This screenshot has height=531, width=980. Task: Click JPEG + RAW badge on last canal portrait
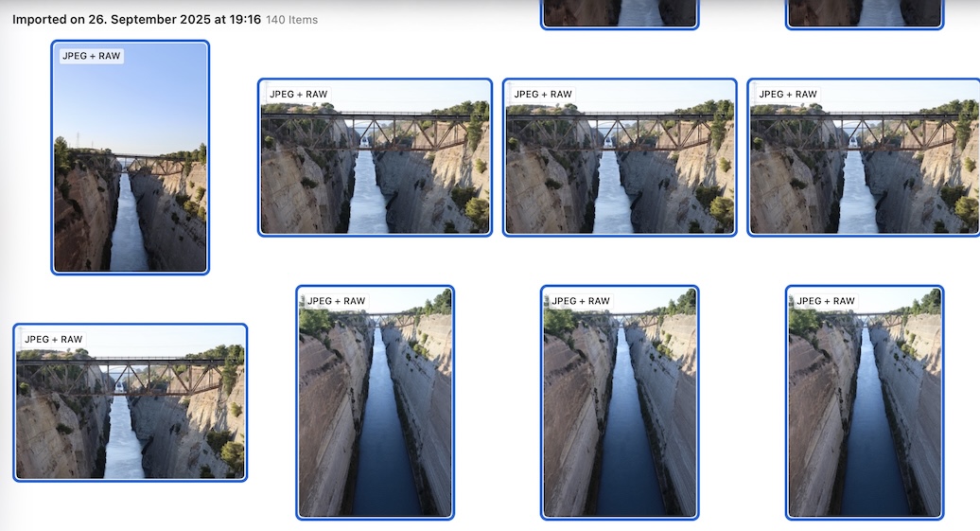[826, 301]
